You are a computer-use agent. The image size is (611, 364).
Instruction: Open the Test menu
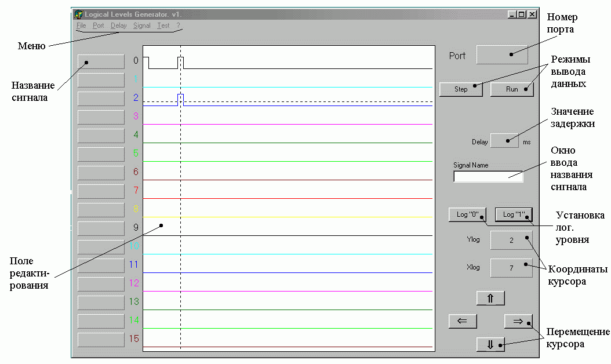click(163, 26)
